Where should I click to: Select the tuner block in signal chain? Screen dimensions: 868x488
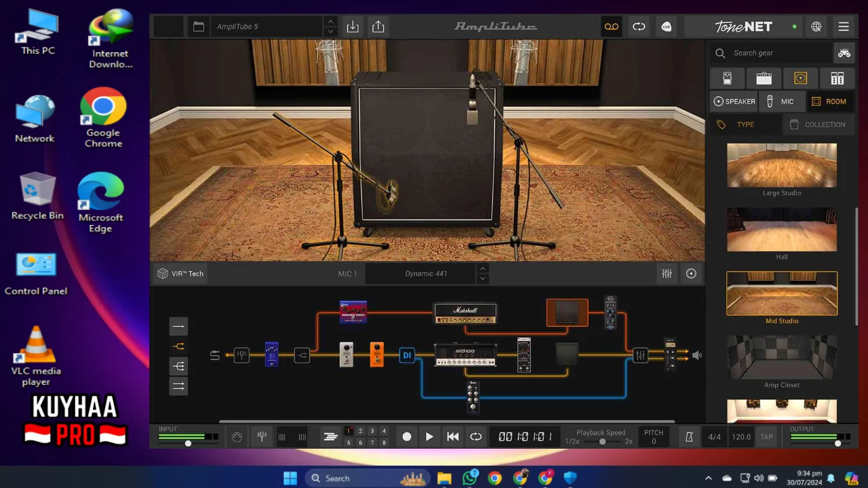pos(241,354)
